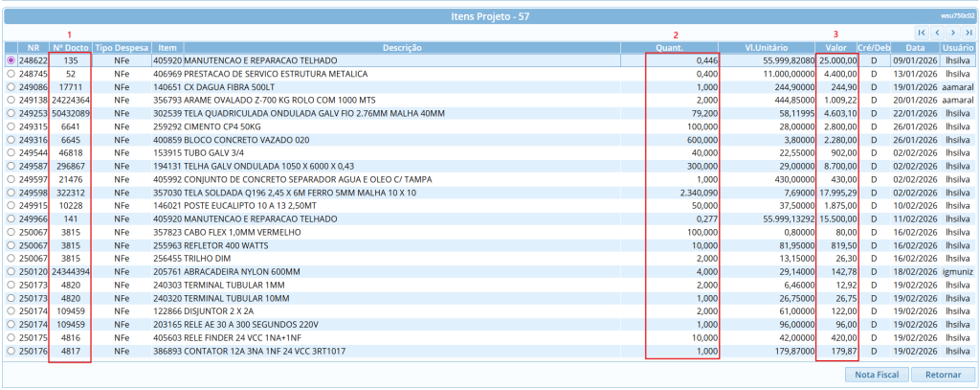Choose the CIMENTO CP4 50KG row radio

[x=11, y=126]
